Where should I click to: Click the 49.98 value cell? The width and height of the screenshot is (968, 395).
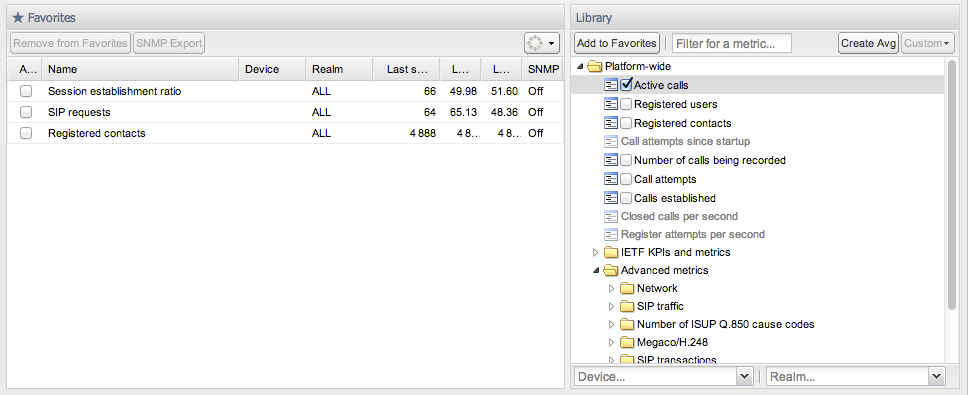[x=464, y=91]
